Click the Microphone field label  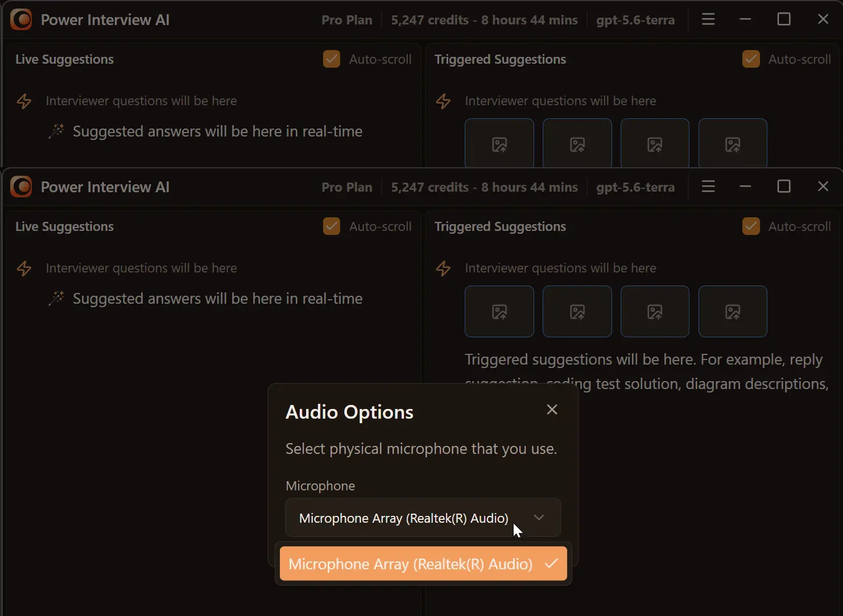pyautogui.click(x=320, y=486)
